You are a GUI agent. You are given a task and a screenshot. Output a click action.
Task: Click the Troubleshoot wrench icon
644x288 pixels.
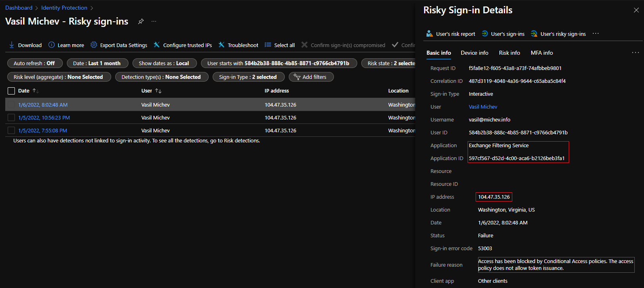point(222,45)
